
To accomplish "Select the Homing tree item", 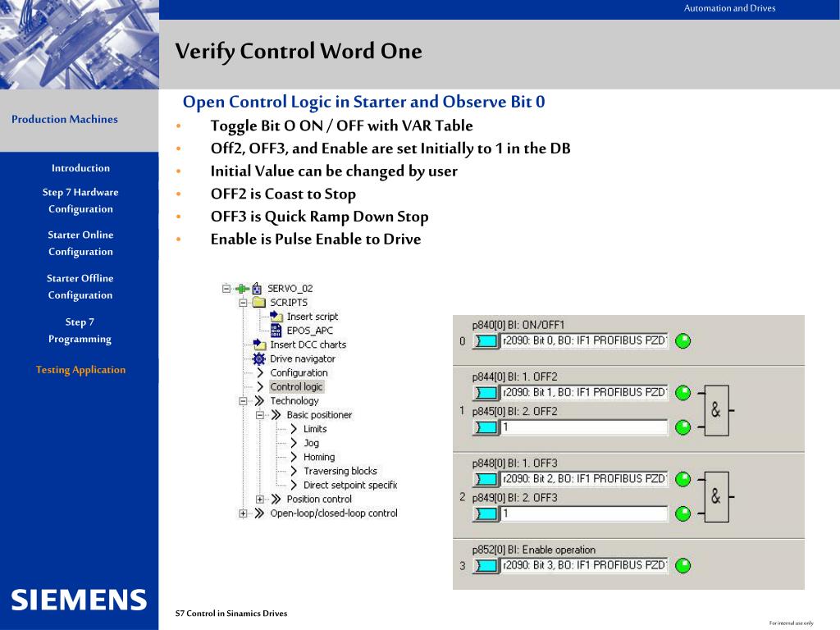I will click(319, 456).
